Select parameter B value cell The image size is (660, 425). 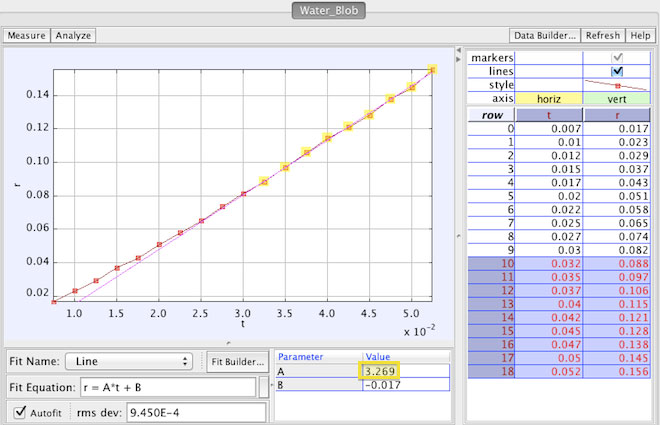click(x=405, y=384)
